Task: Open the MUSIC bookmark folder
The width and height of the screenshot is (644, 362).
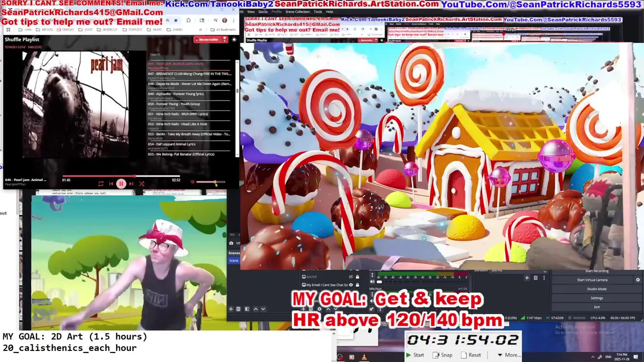Action: click(154, 30)
